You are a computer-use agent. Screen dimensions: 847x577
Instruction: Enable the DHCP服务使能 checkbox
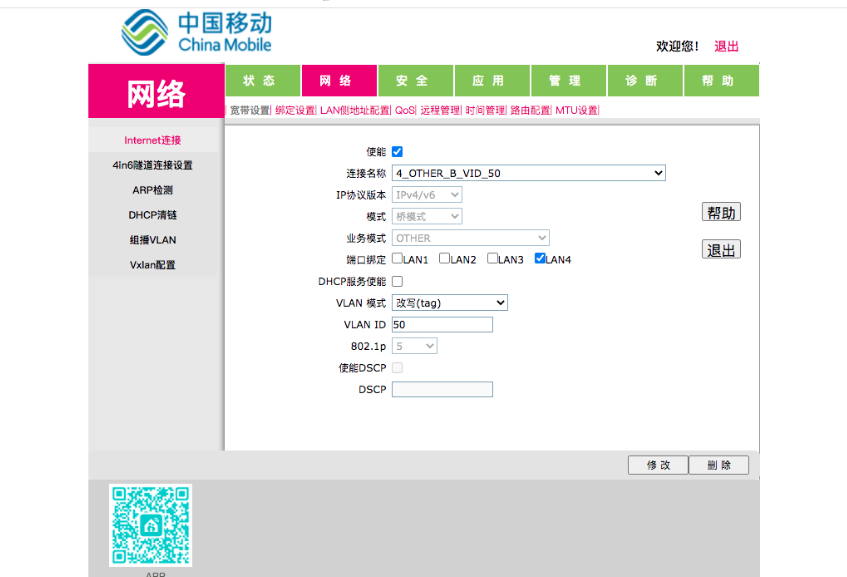point(397,281)
